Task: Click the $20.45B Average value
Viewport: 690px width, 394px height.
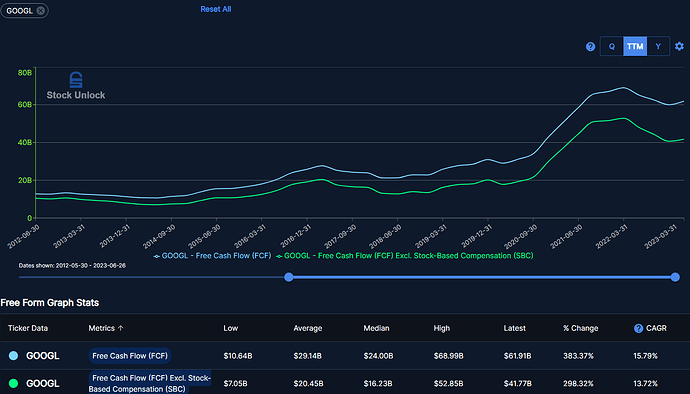Action: [308, 383]
